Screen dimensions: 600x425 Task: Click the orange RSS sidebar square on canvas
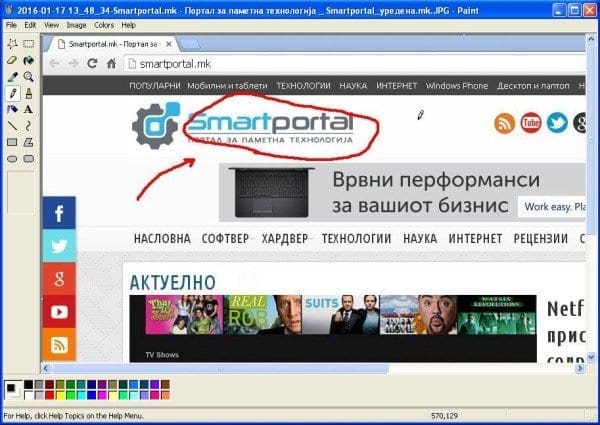tap(59, 345)
